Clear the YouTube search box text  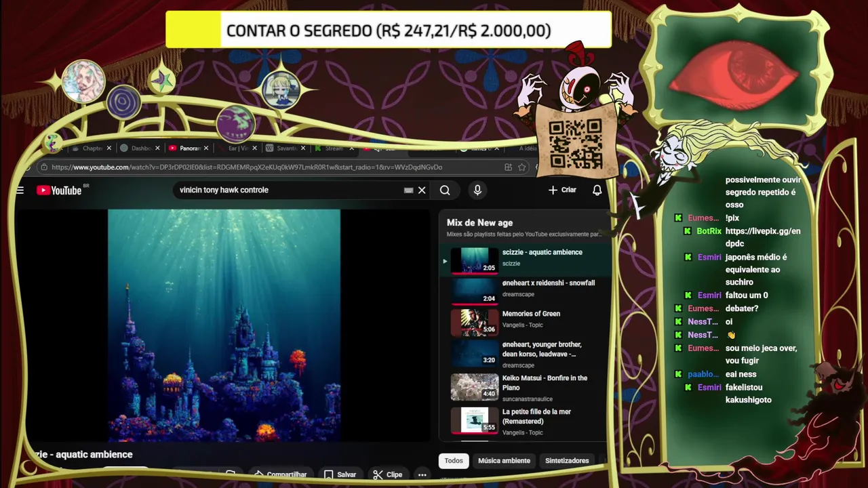click(x=422, y=190)
